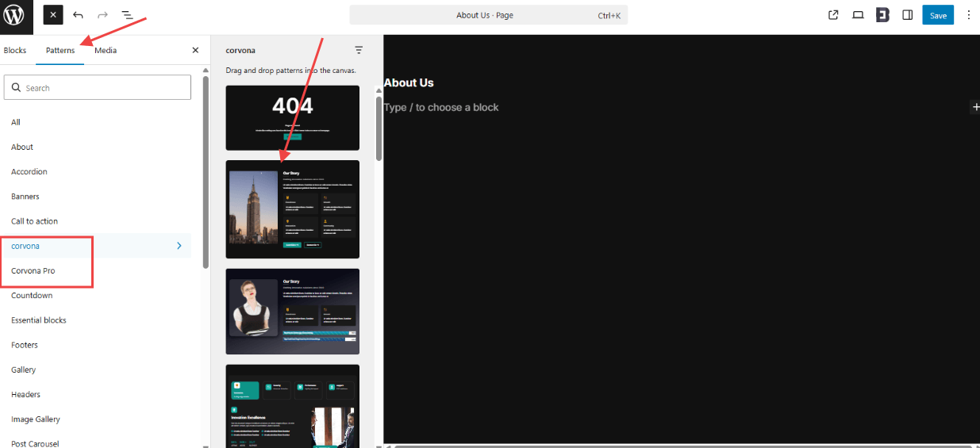
Task: Add a block with the plus button
Action: click(x=974, y=107)
